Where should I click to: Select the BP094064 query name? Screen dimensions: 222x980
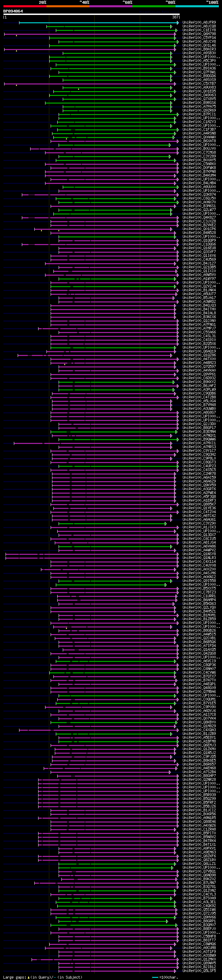[x=13, y=11]
